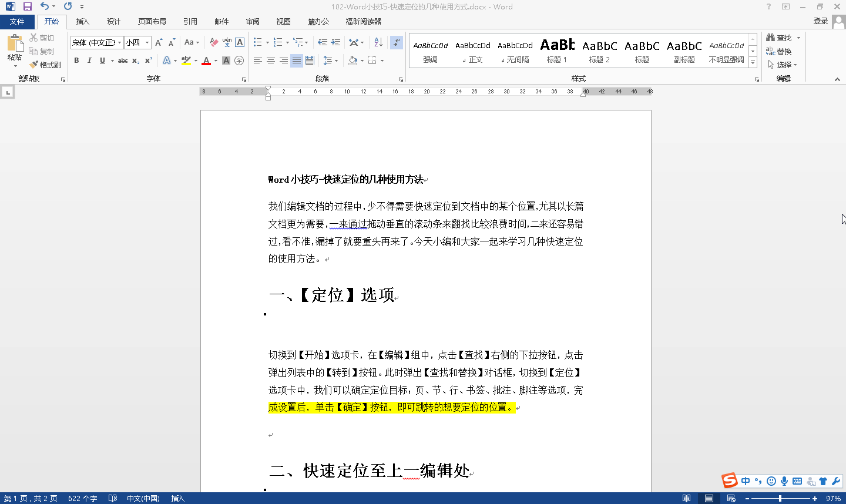This screenshot has width=846, height=504.
Task: Apply superscript x² formatting
Action: coord(149,61)
